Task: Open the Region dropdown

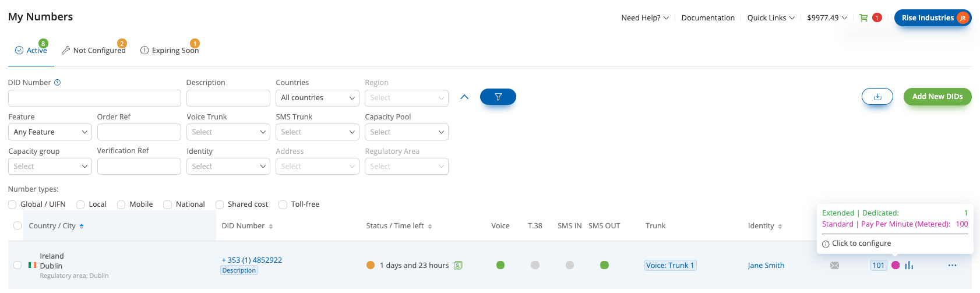Action: pyautogui.click(x=407, y=98)
